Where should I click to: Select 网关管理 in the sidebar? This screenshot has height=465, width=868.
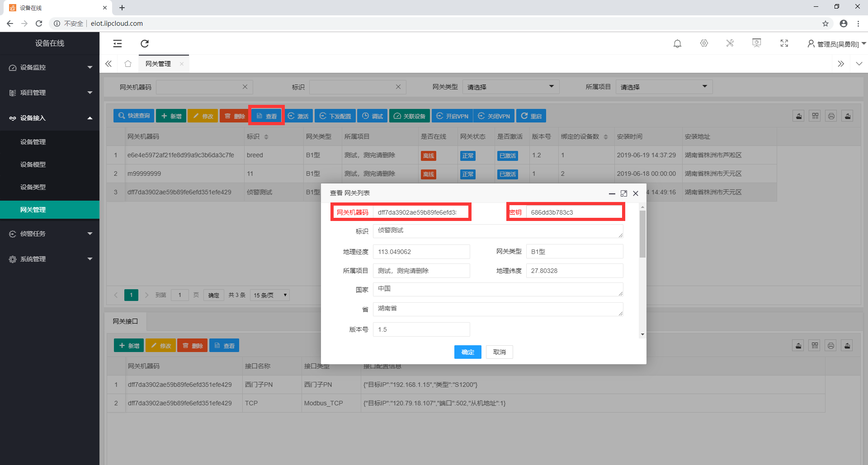tap(50, 210)
